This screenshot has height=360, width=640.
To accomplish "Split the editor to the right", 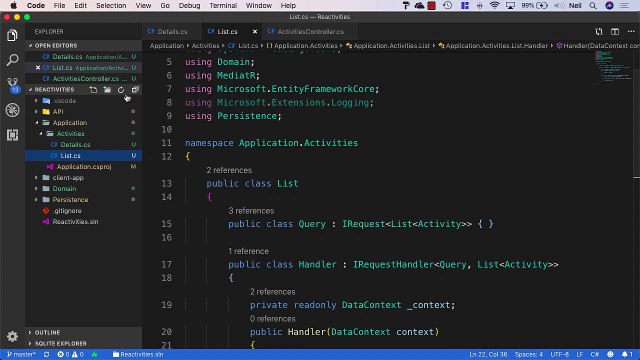I will pyautogui.click(x=615, y=31).
